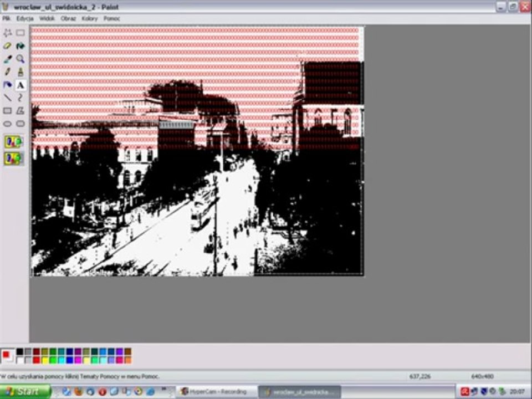Open the Windows Start menu

(x=25, y=392)
